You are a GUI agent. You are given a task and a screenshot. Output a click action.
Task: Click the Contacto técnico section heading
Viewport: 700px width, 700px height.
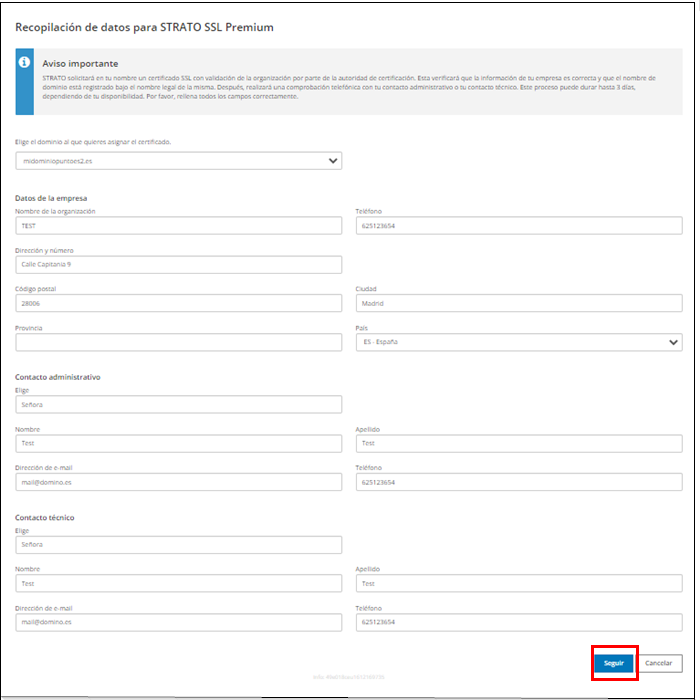pyautogui.click(x=45, y=518)
